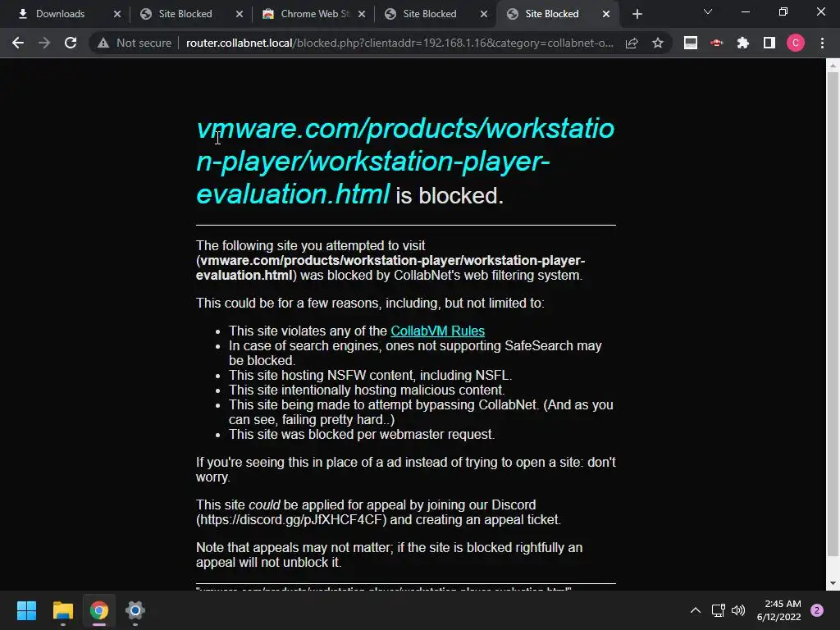Open a new tab with the plus button
This screenshot has height=630, width=840.
point(637,14)
